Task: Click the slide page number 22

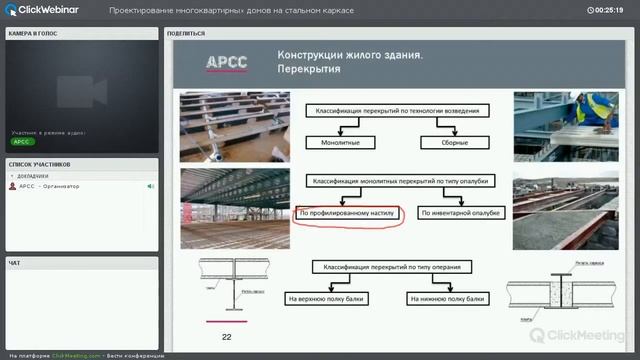Action: 227,337
